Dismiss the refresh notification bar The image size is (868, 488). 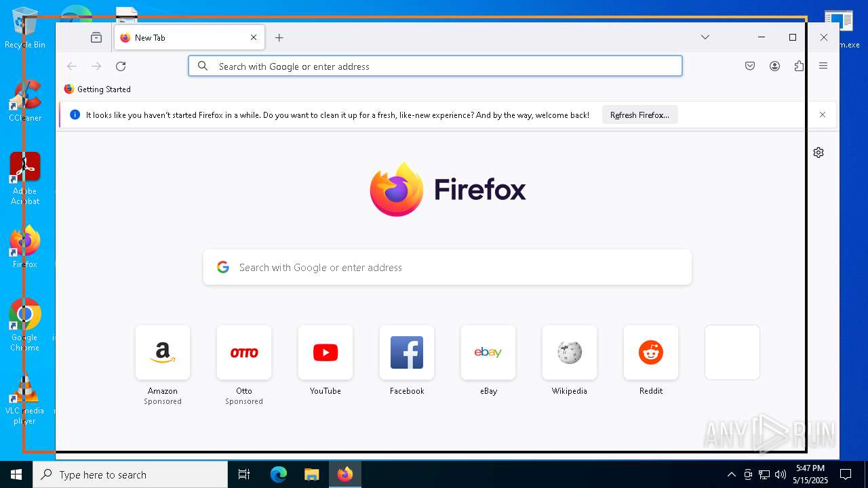click(x=823, y=115)
